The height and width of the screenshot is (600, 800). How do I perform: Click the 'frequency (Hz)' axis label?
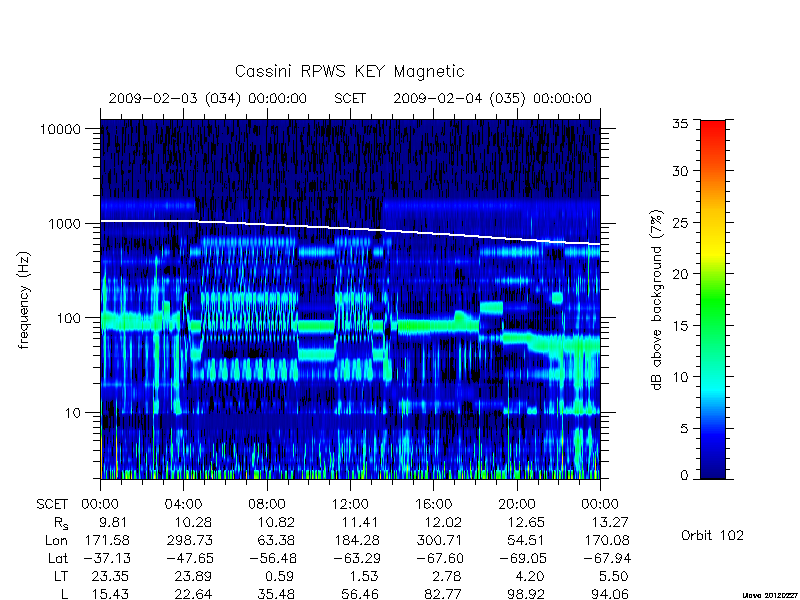24,300
